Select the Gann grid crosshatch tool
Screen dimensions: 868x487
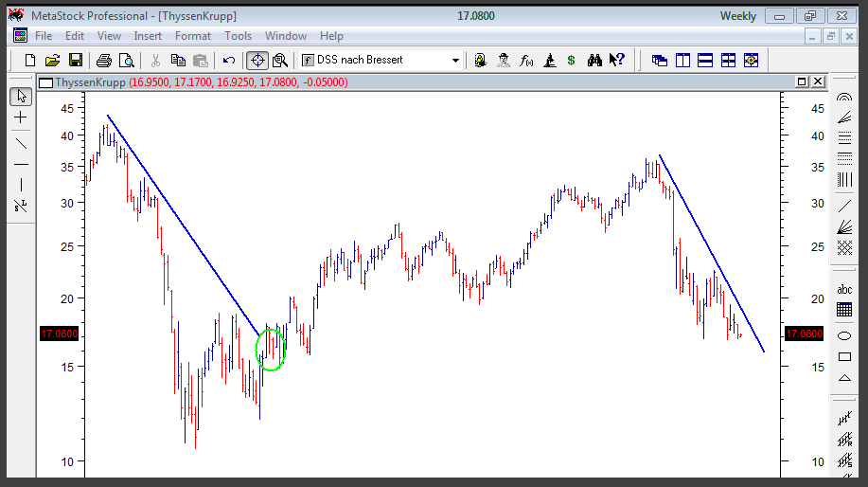(844, 247)
